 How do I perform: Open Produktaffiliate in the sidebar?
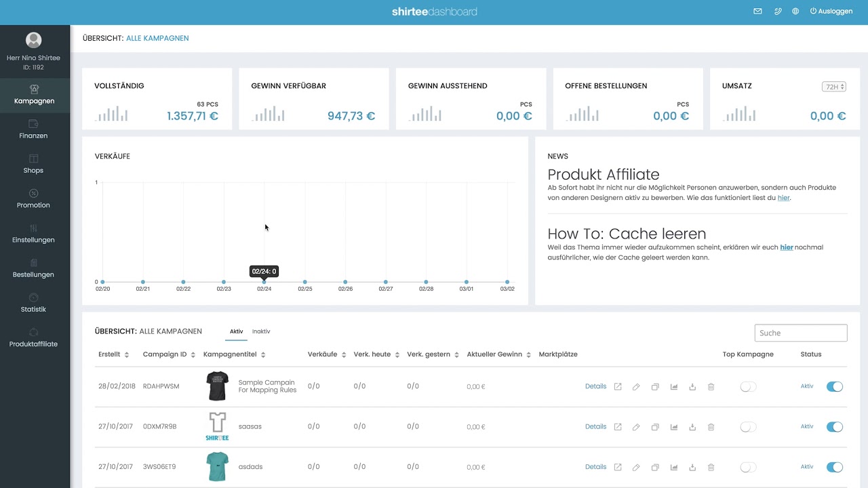click(35, 338)
